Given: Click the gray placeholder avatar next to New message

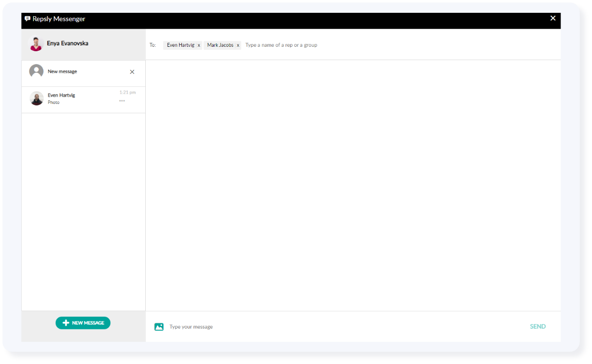Looking at the screenshot, I should tap(36, 70).
